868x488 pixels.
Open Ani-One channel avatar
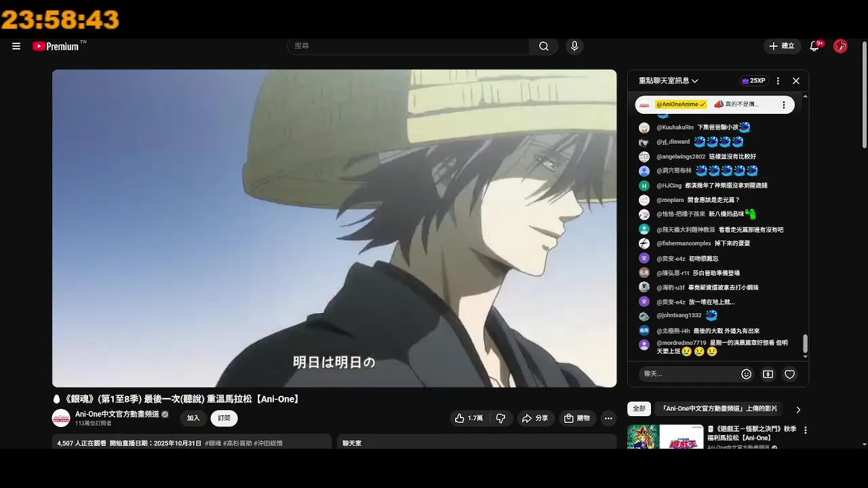pyautogui.click(x=61, y=418)
